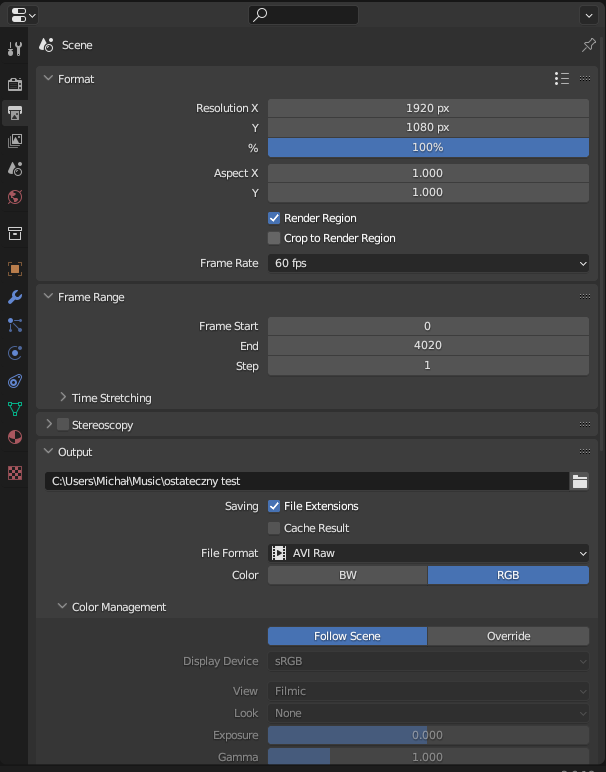This screenshot has height=772, width=606.
Task: Collapse the Format panel
Action: 48,79
